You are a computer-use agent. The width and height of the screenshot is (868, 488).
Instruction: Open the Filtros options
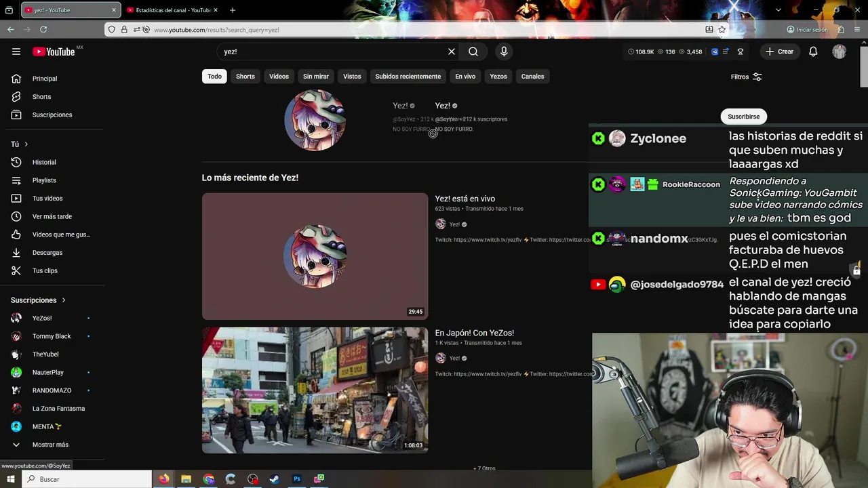(x=747, y=77)
